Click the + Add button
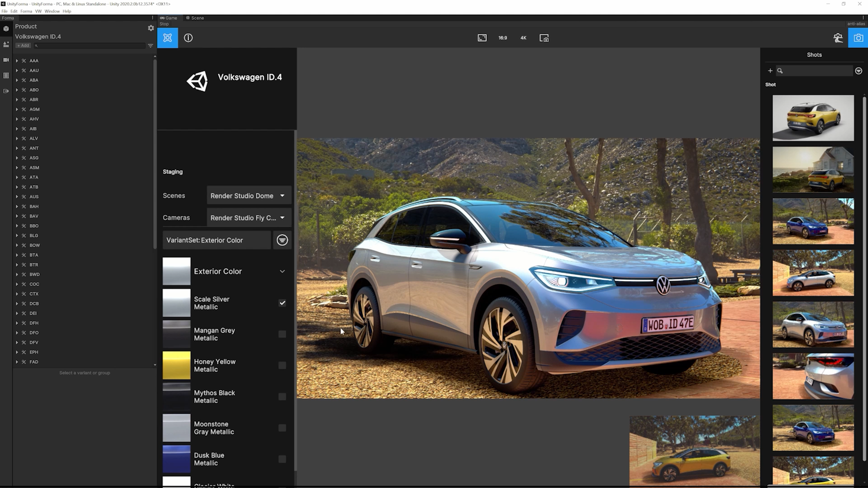This screenshot has height=488, width=868. [x=23, y=46]
